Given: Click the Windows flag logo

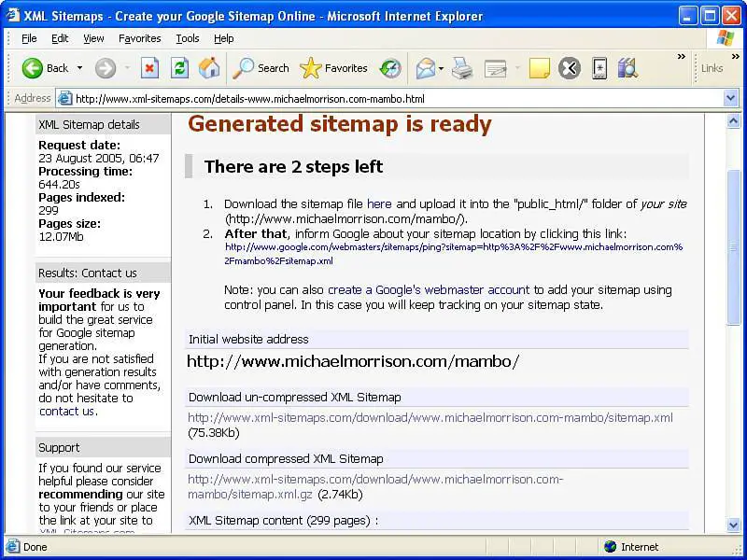Looking at the screenshot, I should (x=725, y=38).
